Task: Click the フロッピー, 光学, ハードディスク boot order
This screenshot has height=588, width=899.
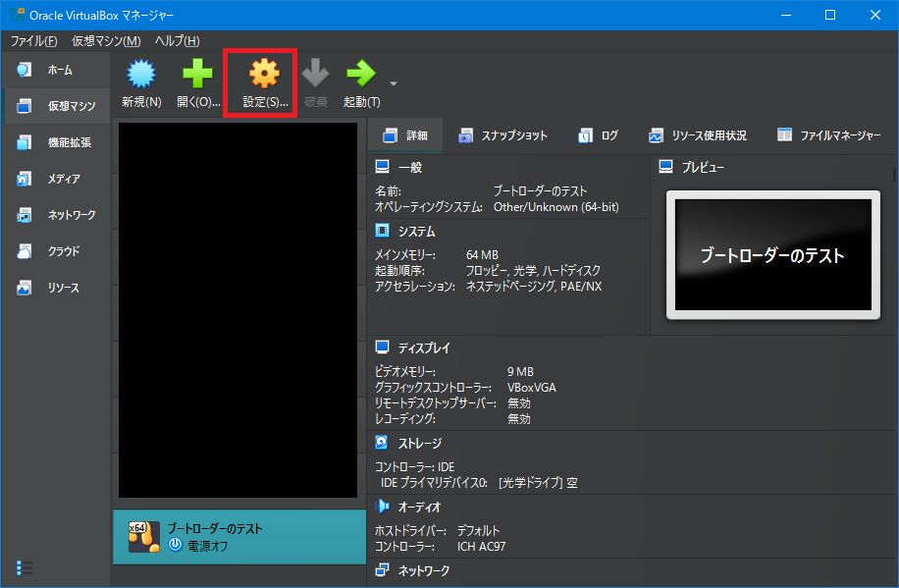Action: click(533, 270)
